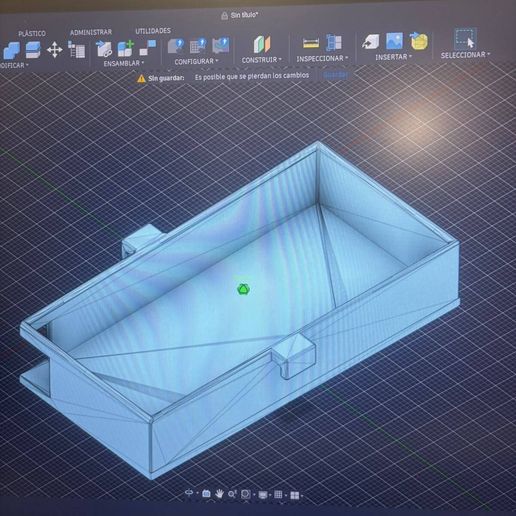Select the joint icon with two squares
Viewport: 516px width, 516px height.
point(148,47)
